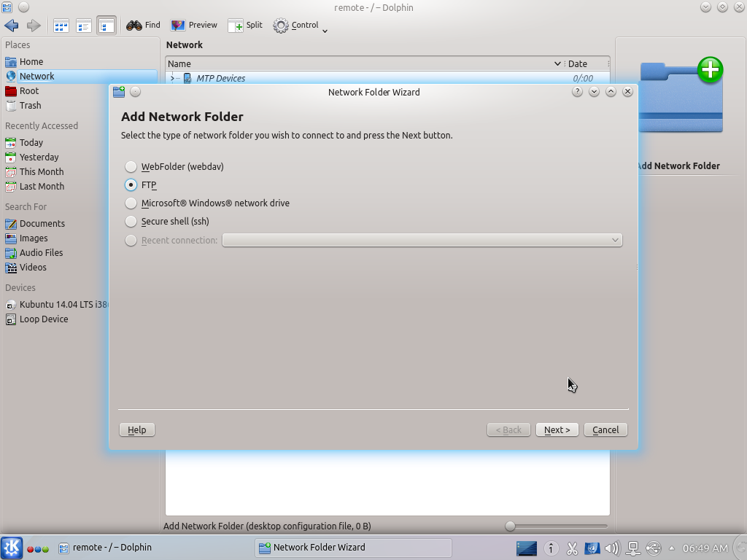Open the clock showing 06:49 AM
Viewport: 747px width, 560px height.
(705, 548)
